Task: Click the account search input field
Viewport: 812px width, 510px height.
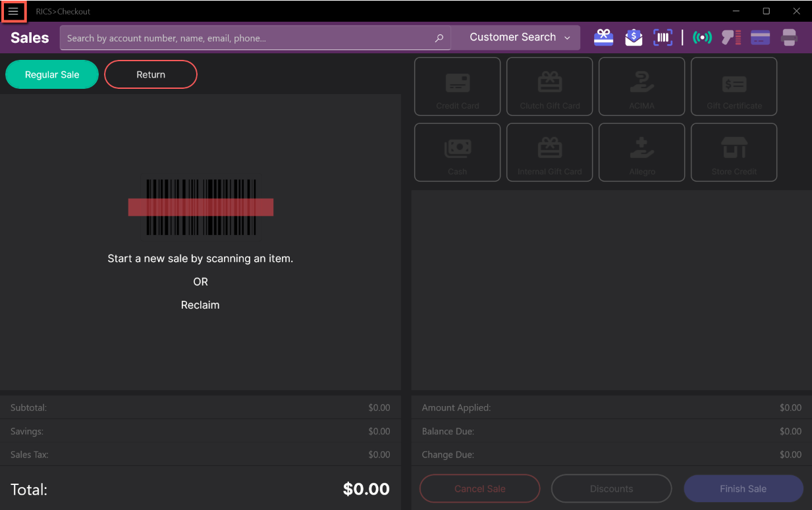Action: point(247,38)
